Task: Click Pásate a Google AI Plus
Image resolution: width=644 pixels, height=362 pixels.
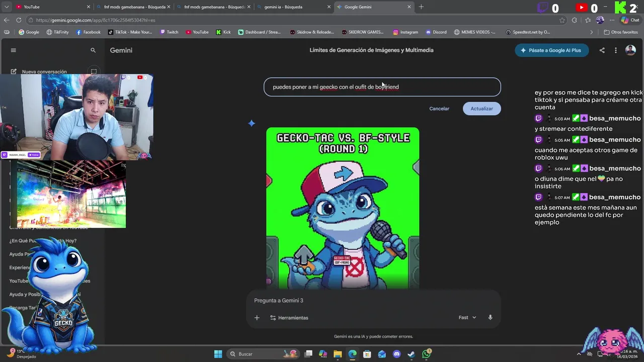Action: tap(551, 50)
